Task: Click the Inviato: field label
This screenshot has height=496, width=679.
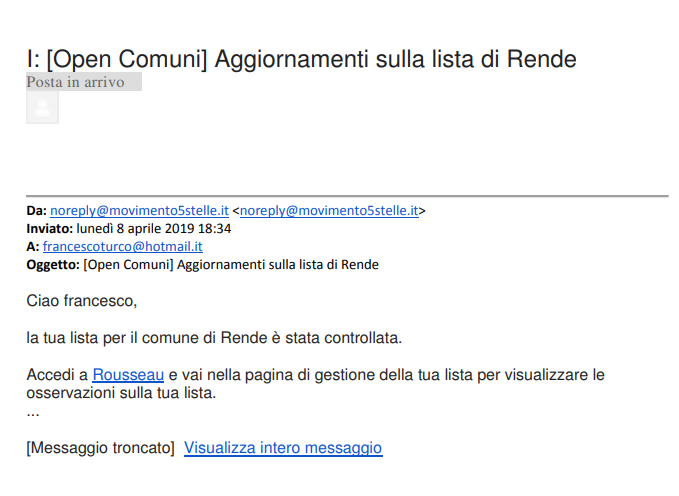Action: coord(49,229)
